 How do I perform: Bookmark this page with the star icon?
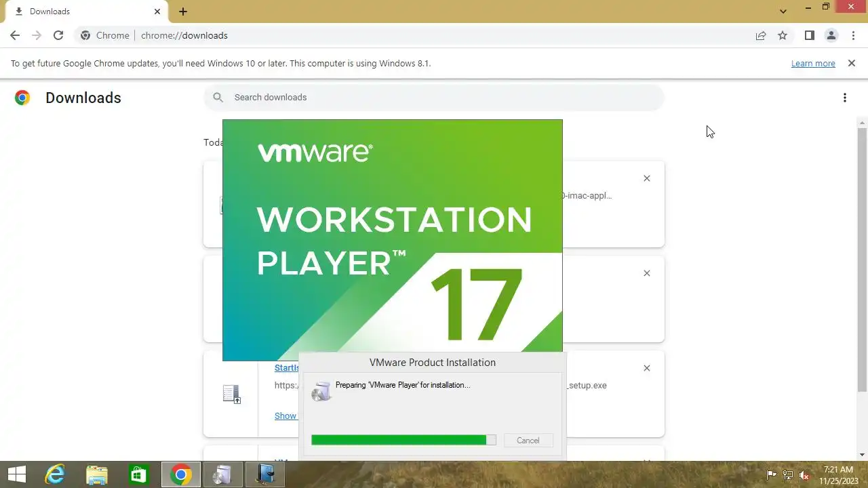[x=783, y=35]
